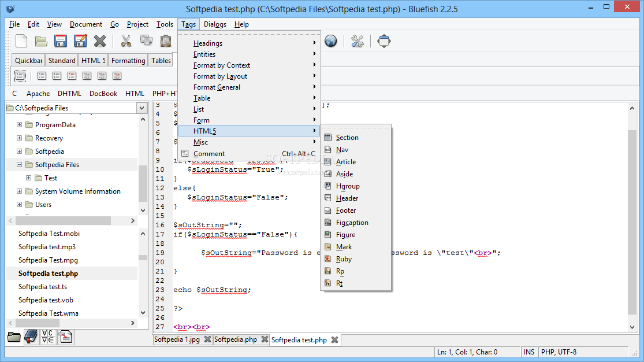Paste using the clipboard icon

166,41
